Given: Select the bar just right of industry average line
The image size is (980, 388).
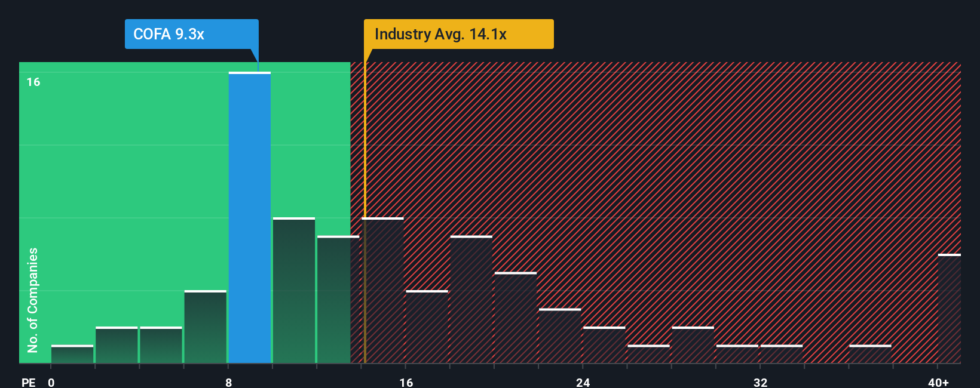Looking at the screenshot, I should (382, 290).
